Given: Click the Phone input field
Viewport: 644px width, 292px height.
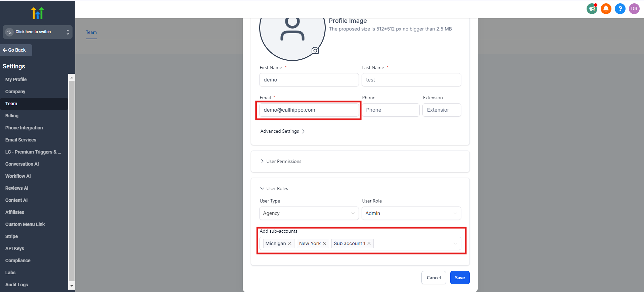Looking at the screenshot, I should pos(390,110).
